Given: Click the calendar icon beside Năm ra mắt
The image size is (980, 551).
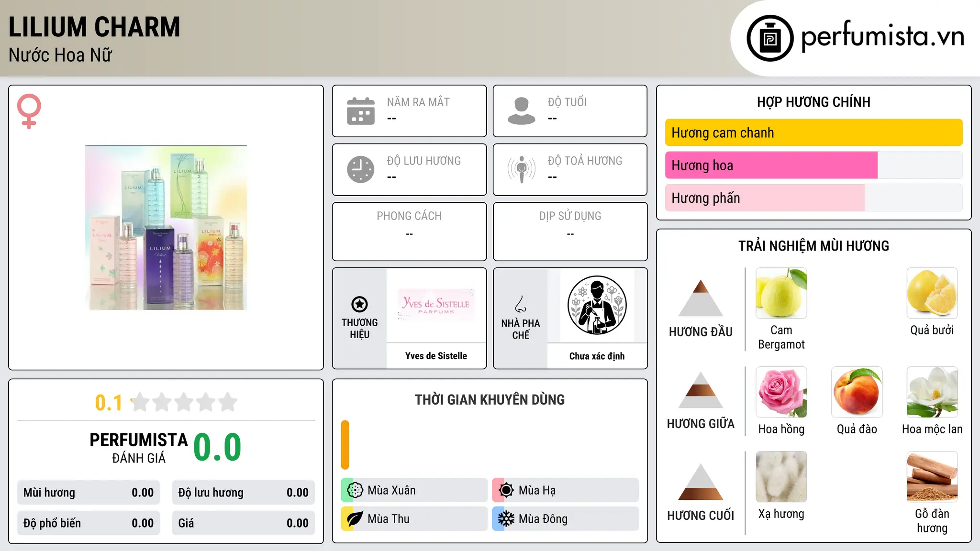Looking at the screenshot, I should click(361, 111).
